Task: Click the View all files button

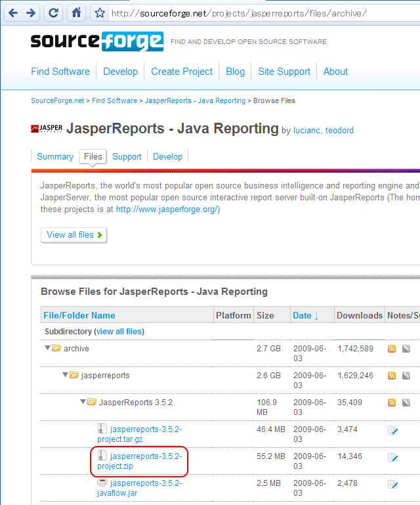Action: click(73, 235)
